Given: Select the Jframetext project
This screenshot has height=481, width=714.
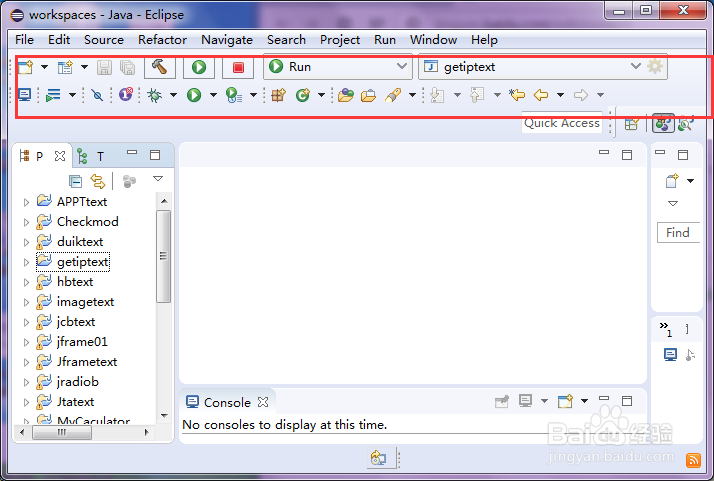Looking at the screenshot, I should [87, 362].
